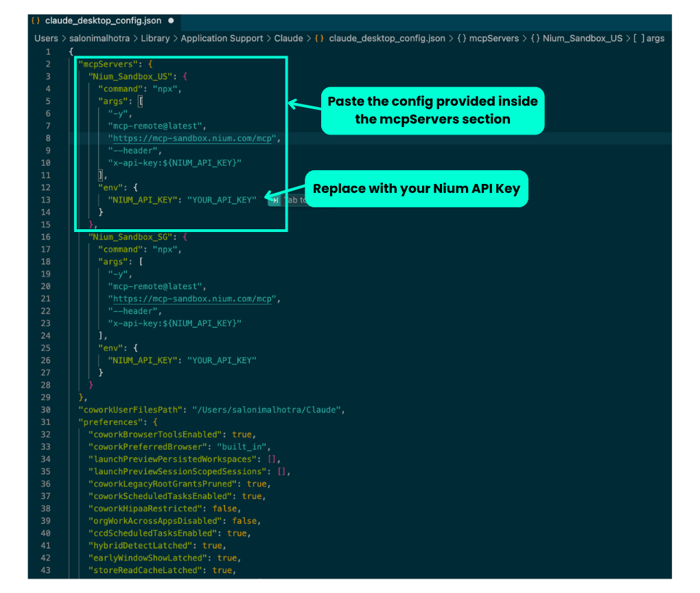Click the "storeReadCacheLatched" key
Screen dimensions: 700x593
tap(145, 570)
